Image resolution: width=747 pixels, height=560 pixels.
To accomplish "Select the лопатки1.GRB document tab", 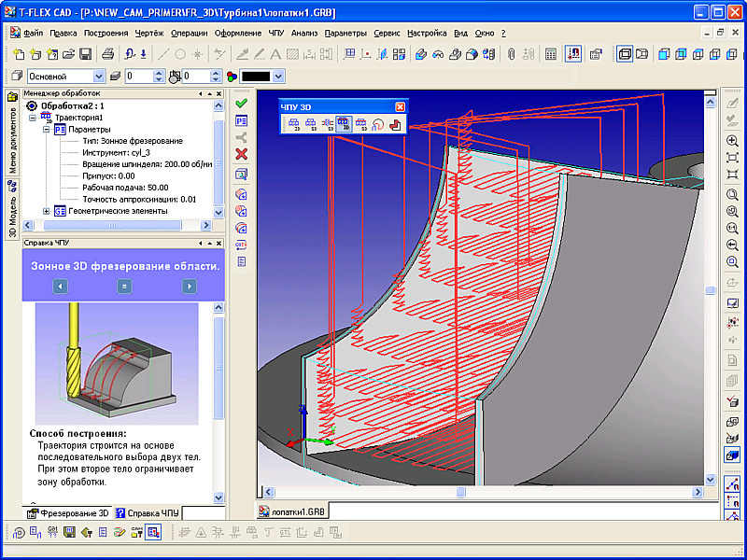I will (x=292, y=511).
